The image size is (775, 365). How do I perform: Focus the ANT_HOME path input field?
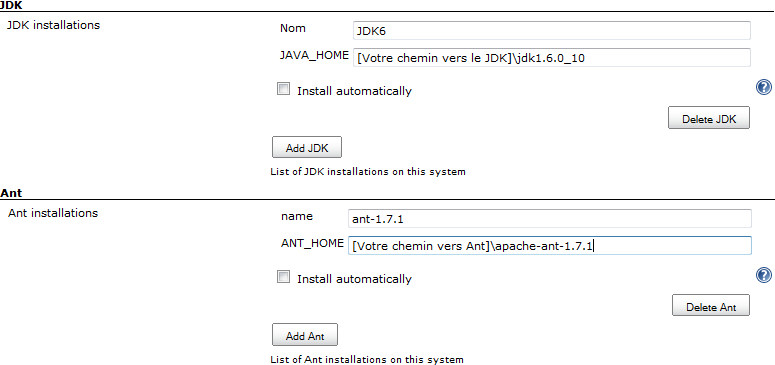pyautogui.click(x=550, y=245)
